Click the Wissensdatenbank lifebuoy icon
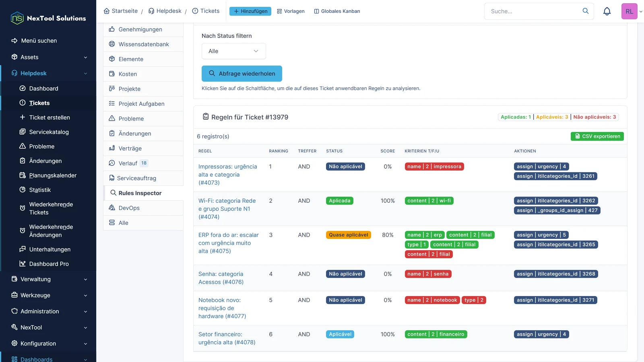 pyautogui.click(x=112, y=44)
